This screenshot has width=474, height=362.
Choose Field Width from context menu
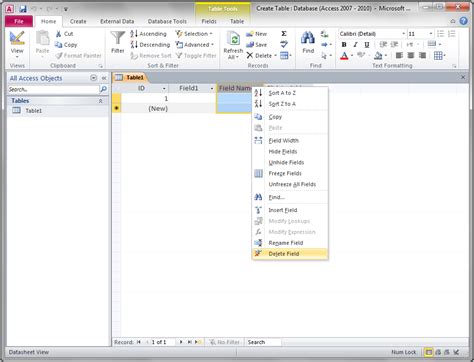point(290,141)
